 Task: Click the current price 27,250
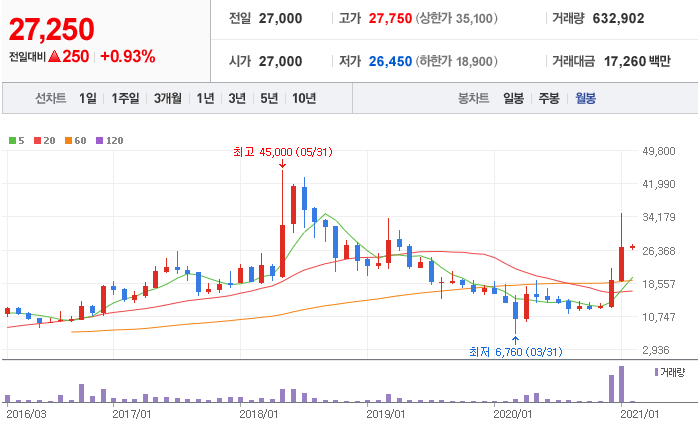(x=52, y=29)
